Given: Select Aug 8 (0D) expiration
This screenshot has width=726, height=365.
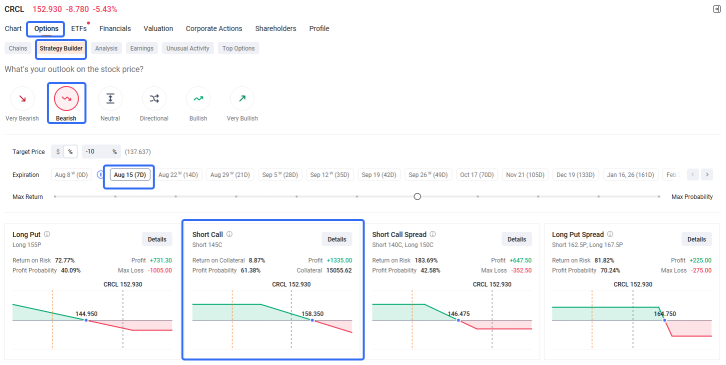Looking at the screenshot, I should pos(71,175).
